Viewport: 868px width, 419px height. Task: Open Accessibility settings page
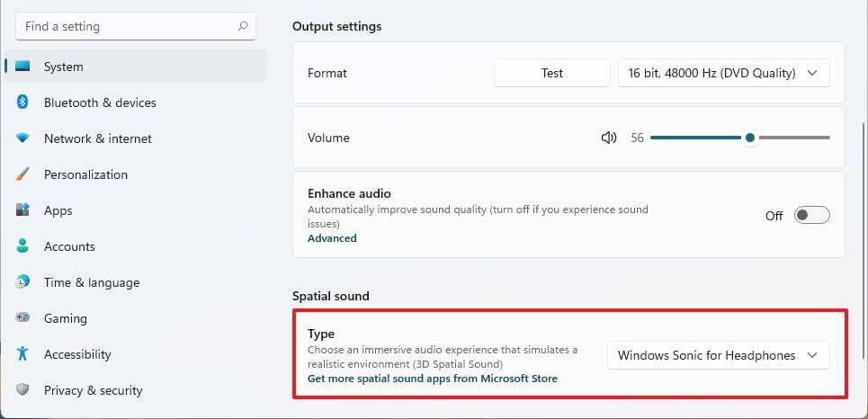pos(77,354)
